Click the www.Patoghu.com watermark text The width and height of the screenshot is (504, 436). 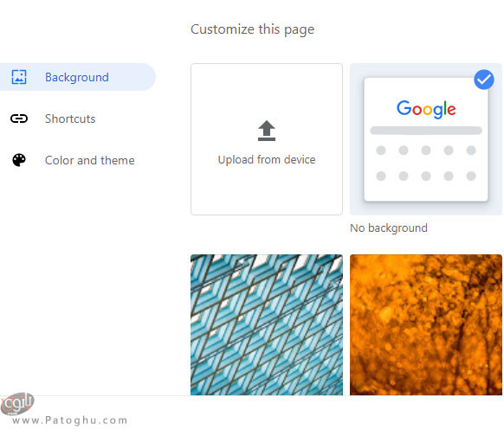[x=70, y=420]
